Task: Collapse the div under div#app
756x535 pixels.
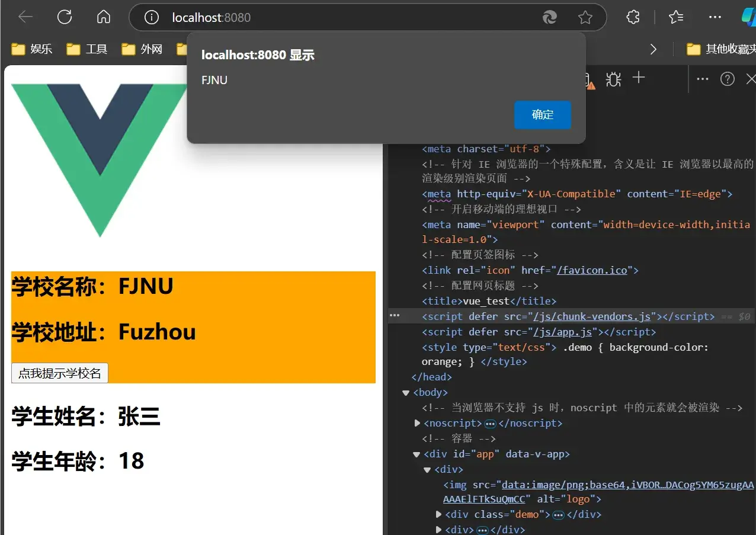Action: [x=427, y=469]
